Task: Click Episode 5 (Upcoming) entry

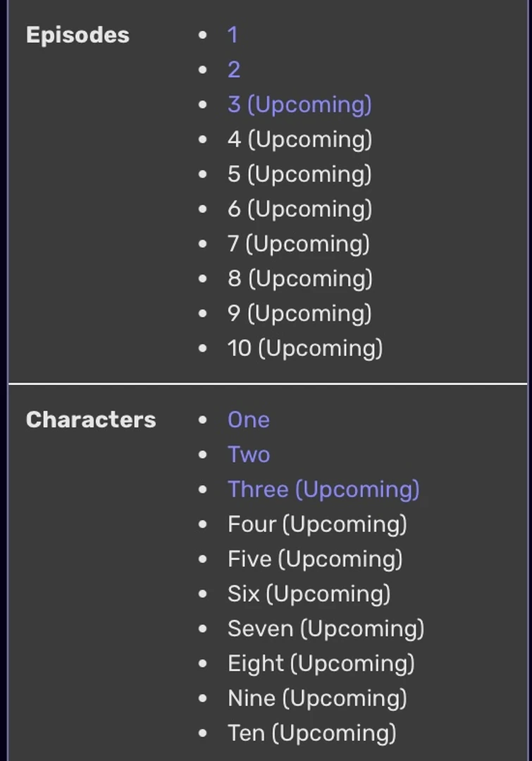Action: (299, 174)
